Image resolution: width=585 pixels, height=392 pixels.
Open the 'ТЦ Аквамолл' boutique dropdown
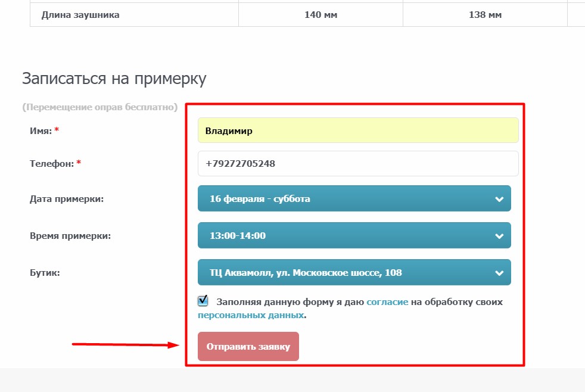pyautogui.click(x=346, y=272)
